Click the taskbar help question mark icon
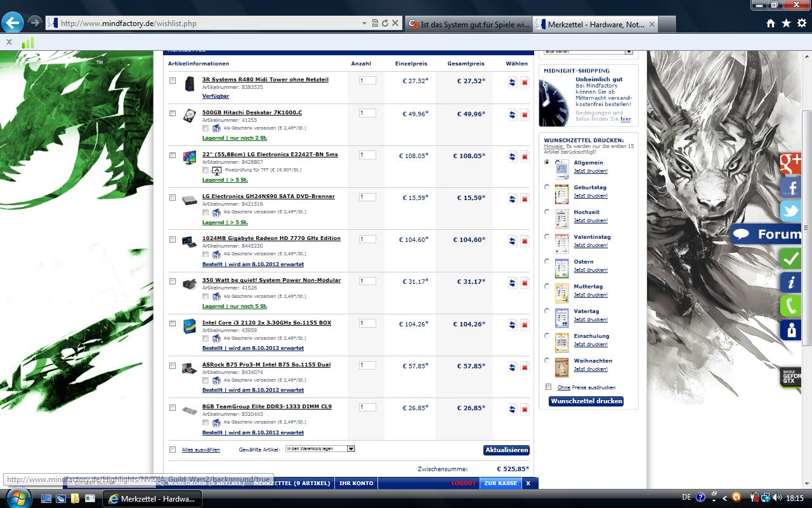 click(x=700, y=498)
